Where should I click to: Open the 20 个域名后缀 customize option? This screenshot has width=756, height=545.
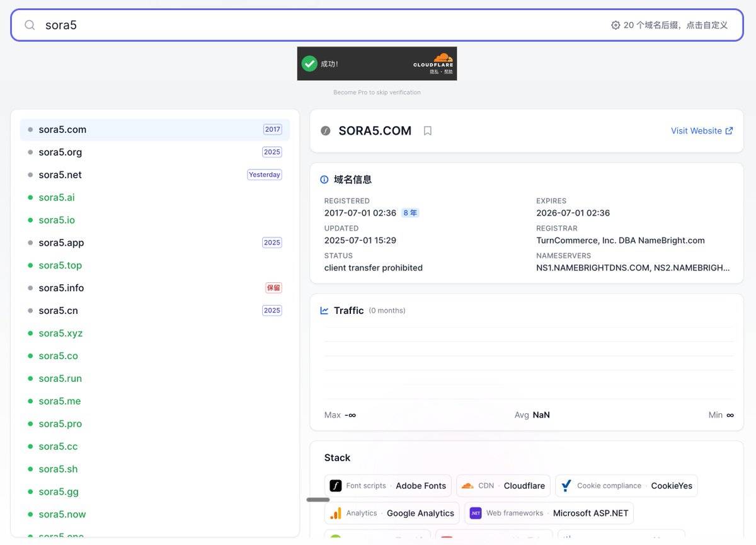[x=670, y=25]
